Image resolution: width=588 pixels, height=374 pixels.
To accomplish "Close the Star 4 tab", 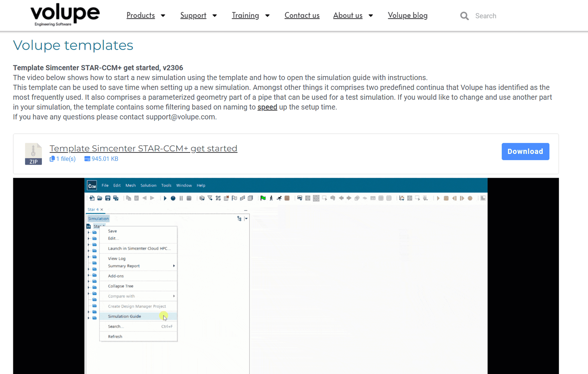I will point(102,209).
